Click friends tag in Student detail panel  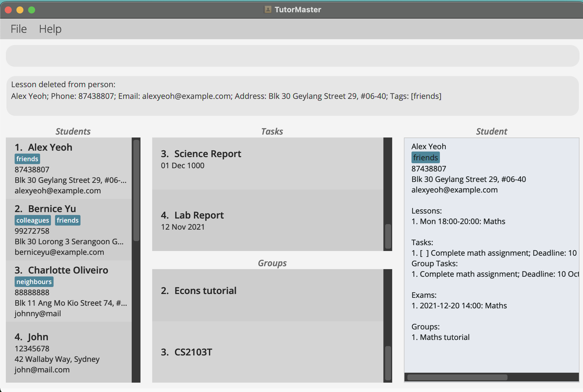click(x=425, y=158)
